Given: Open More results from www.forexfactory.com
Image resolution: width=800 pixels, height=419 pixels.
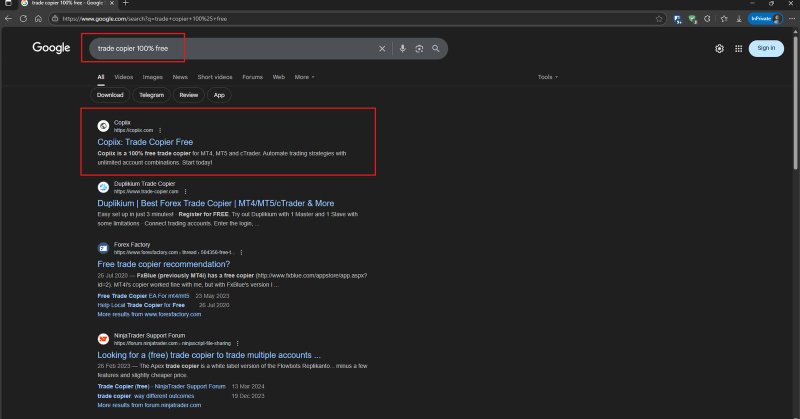Looking at the screenshot, I should coord(149,314).
